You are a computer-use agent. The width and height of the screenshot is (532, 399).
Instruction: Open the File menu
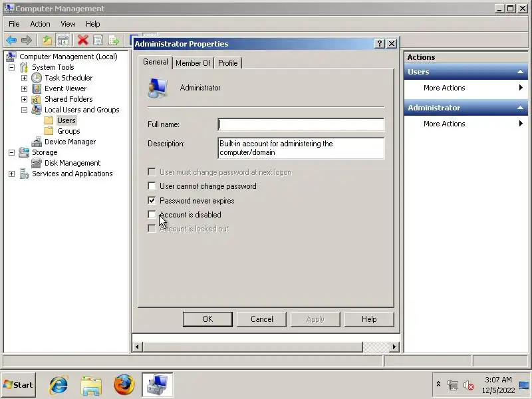tap(14, 24)
